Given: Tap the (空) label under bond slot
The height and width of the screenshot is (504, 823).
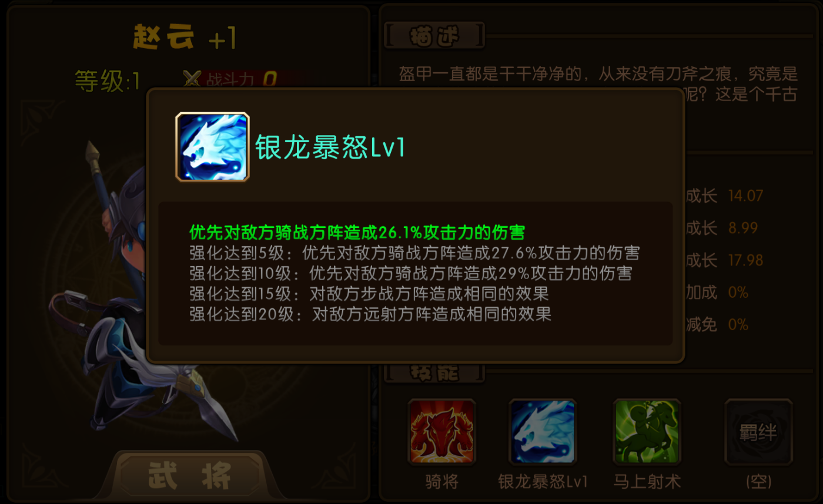Looking at the screenshot, I should (758, 482).
